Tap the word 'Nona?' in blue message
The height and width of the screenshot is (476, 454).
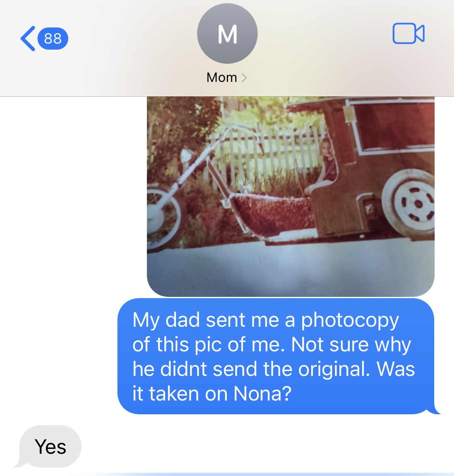(262, 393)
